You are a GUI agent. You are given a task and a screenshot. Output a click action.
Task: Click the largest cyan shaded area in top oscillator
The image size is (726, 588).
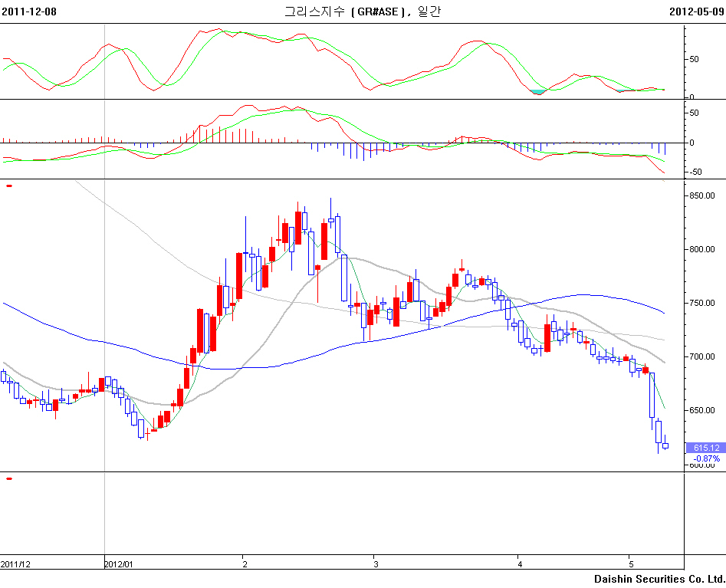pyautogui.click(x=538, y=92)
